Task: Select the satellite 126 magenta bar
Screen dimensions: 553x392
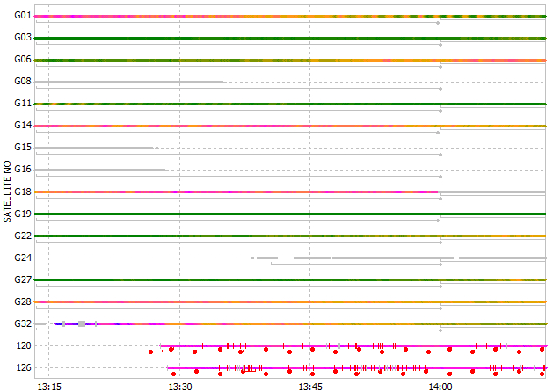Action: coord(352,367)
